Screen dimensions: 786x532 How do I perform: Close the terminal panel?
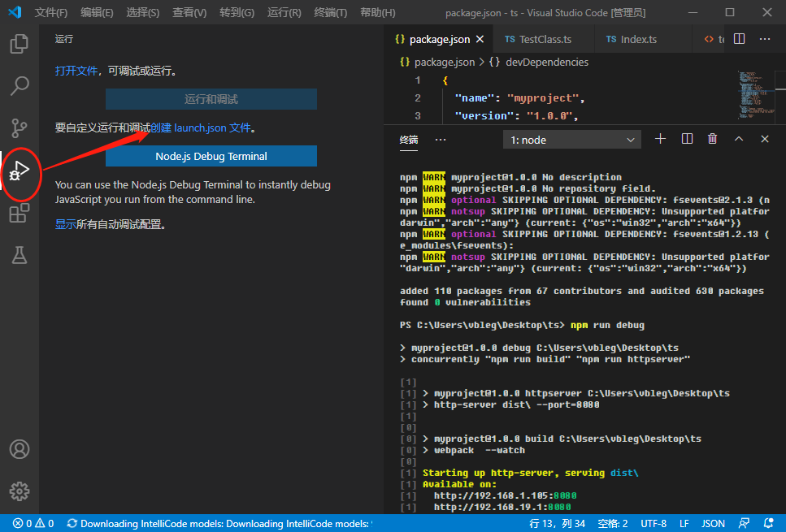(x=764, y=139)
